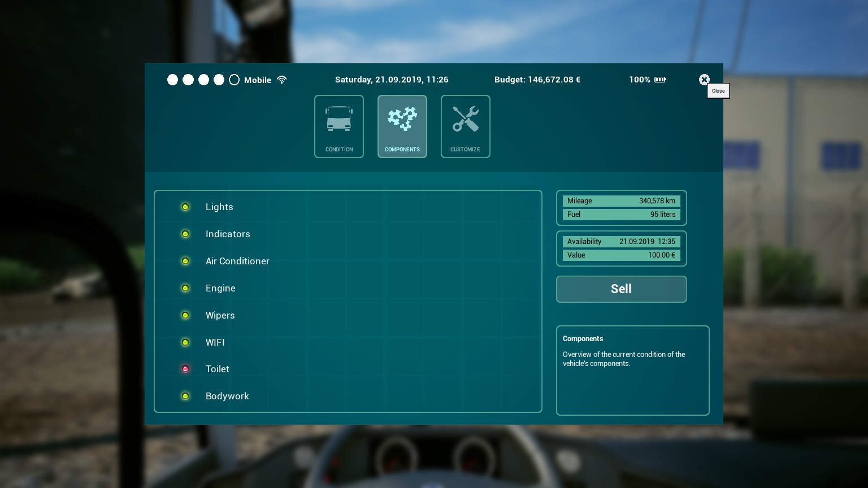Select the Air Conditioner component
868x488 pixels.
[237, 261]
